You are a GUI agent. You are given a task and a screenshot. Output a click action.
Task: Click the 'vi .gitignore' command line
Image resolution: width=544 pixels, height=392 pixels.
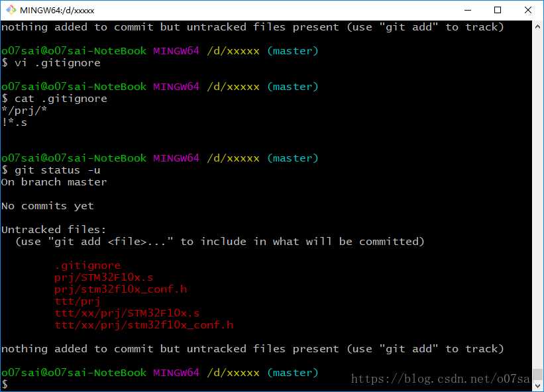51,63
